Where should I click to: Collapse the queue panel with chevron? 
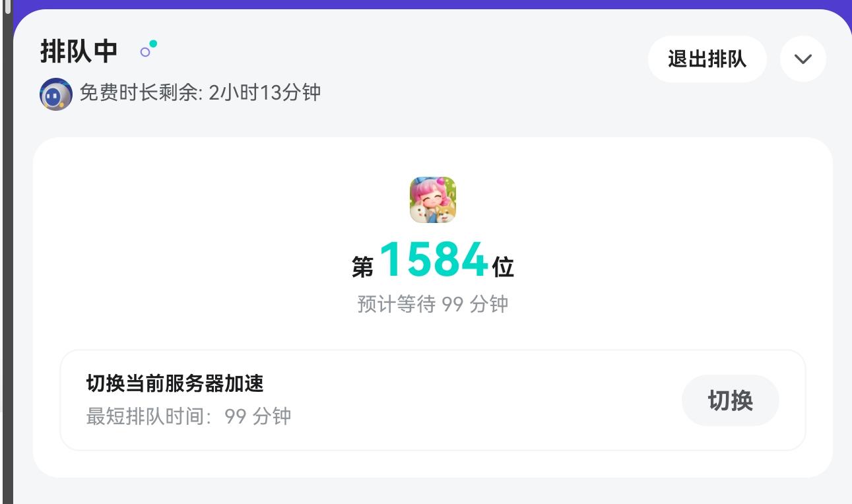tap(803, 59)
